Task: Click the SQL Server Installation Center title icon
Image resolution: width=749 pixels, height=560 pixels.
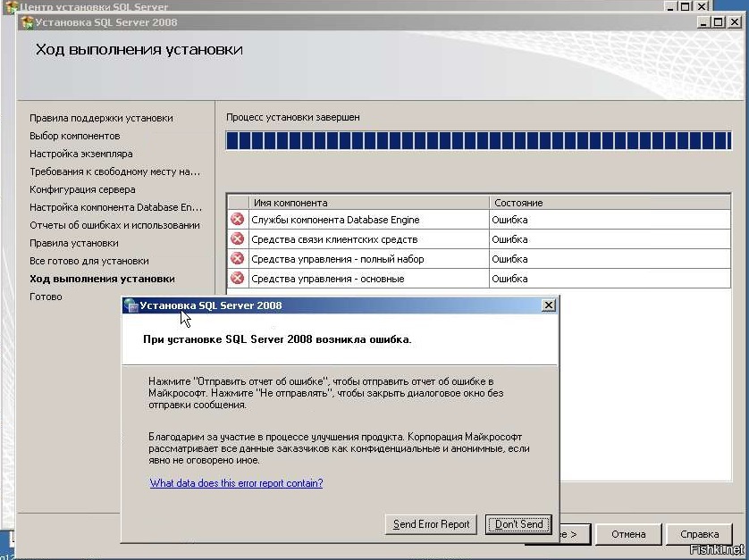Action: tap(11, 6)
